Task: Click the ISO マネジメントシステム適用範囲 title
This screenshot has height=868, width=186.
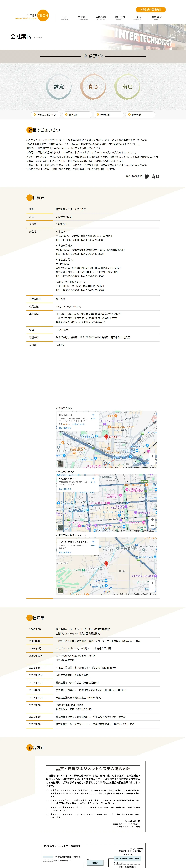Action: [61, 846]
